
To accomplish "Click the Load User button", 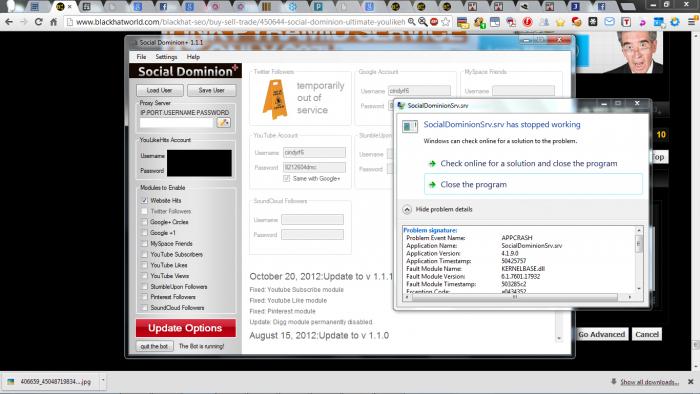I will point(159,90).
